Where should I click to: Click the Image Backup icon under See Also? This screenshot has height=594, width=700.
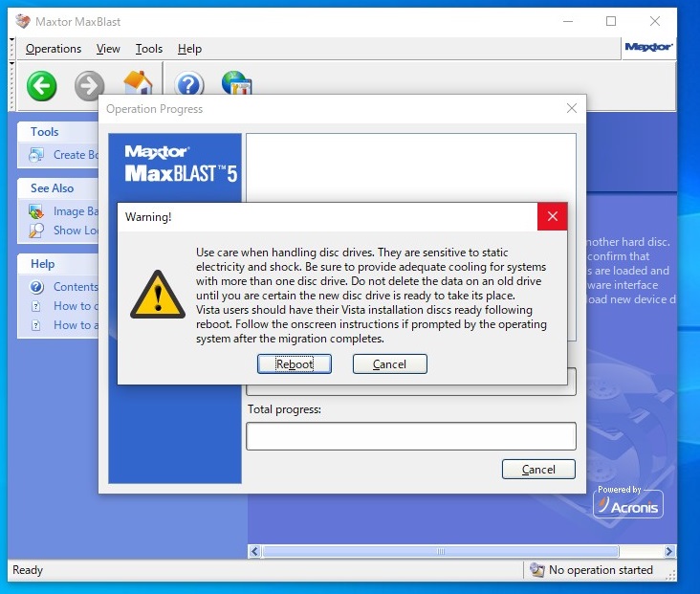tap(36, 211)
